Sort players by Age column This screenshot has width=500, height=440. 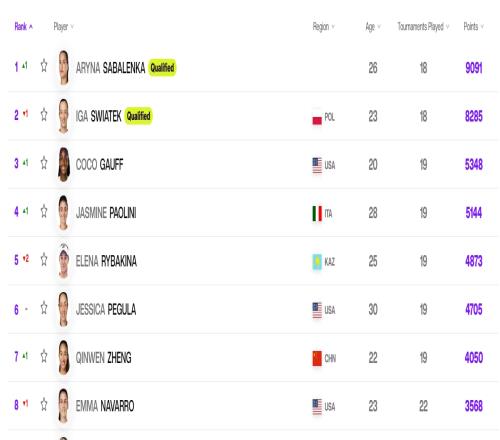(373, 26)
